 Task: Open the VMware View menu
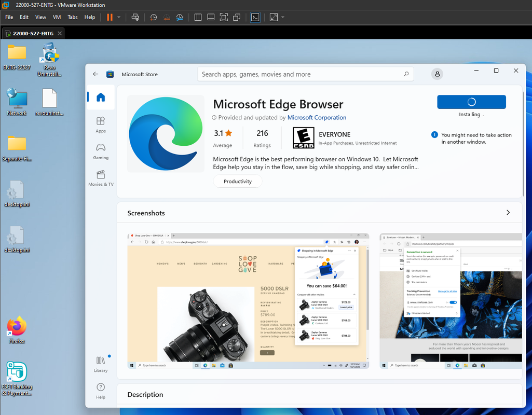tap(40, 17)
